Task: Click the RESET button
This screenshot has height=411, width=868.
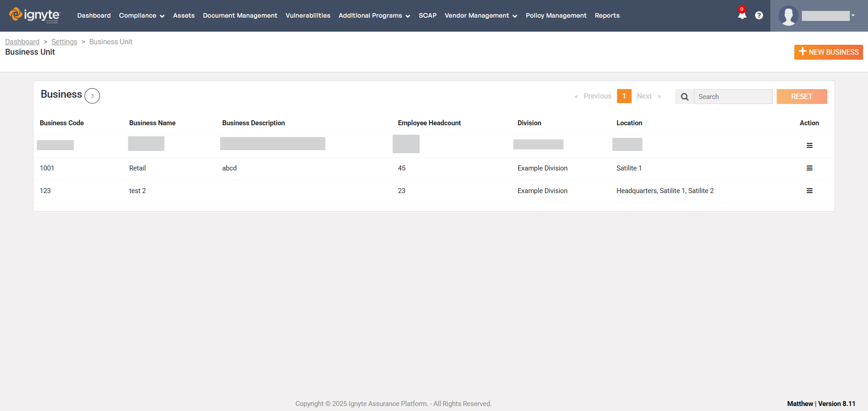Action: (802, 97)
